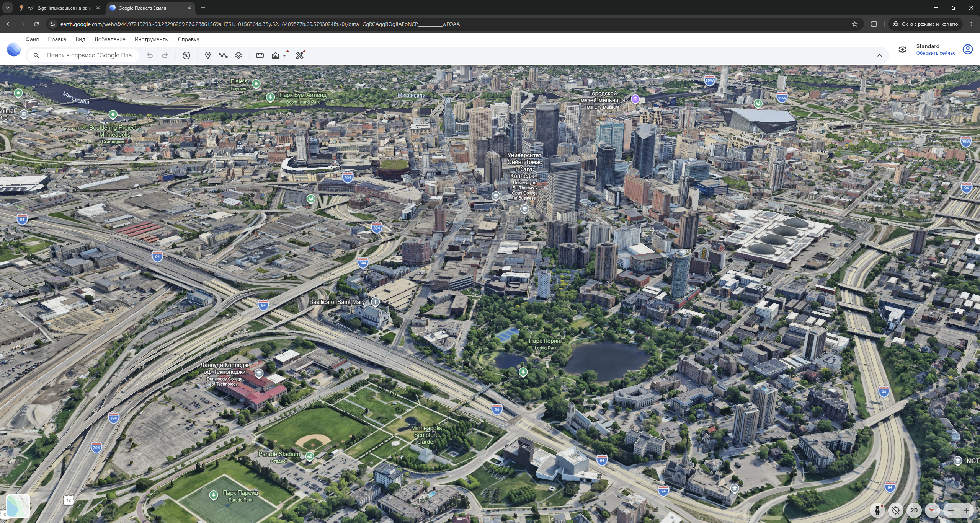
Task: Click the browser address bar URL
Action: click(x=260, y=24)
